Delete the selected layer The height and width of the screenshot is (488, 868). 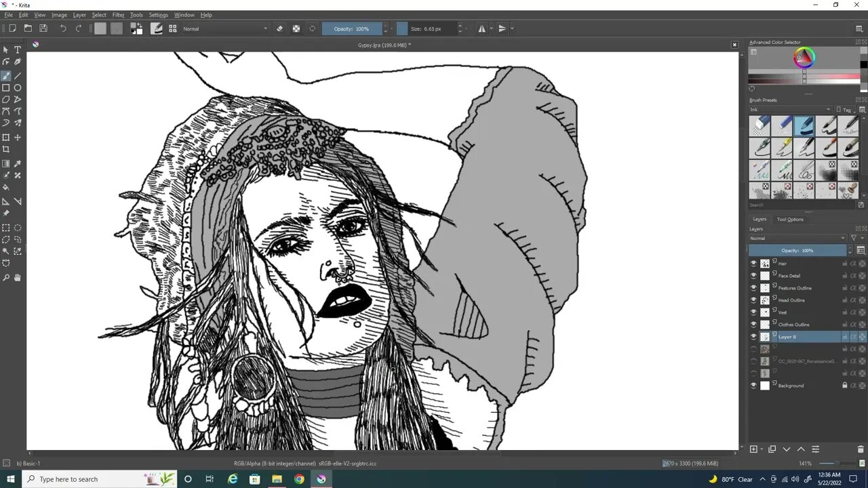(862, 449)
